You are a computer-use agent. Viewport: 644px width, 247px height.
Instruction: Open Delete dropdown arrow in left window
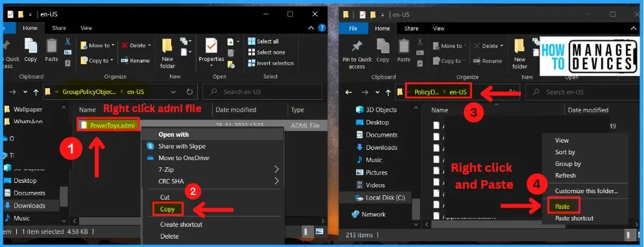click(150, 45)
